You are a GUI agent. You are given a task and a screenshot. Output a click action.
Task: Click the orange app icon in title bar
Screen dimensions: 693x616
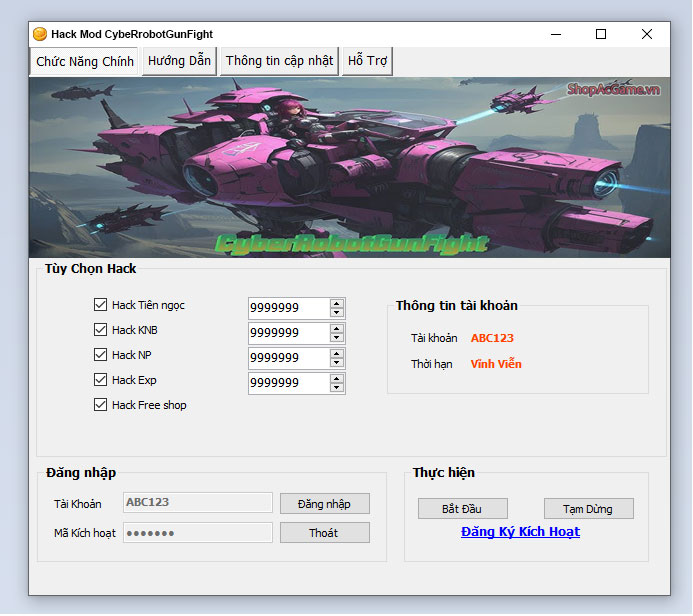tap(40, 34)
